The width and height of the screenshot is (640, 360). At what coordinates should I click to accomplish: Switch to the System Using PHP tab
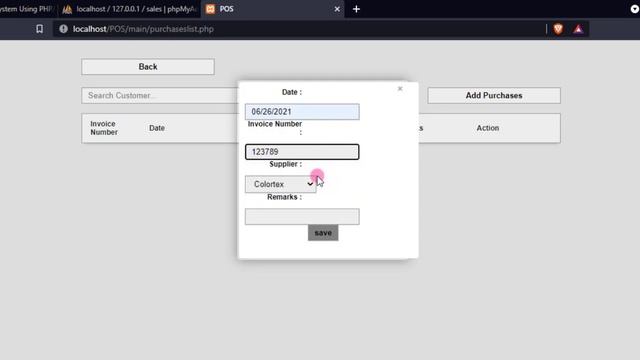pyautogui.click(x=27, y=9)
